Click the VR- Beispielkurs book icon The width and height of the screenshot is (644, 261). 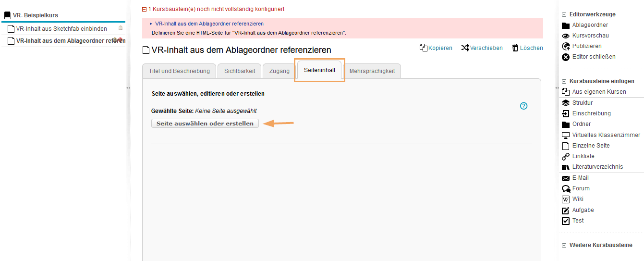(7, 15)
